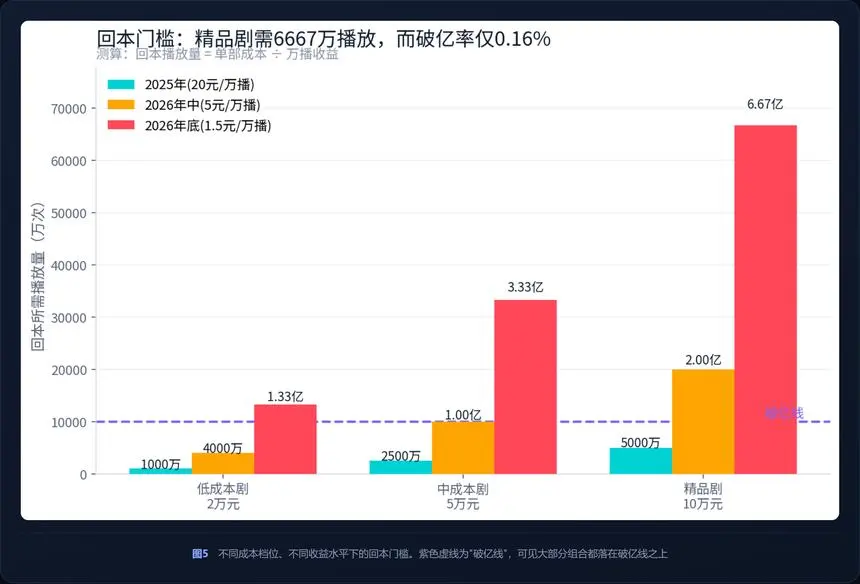
Task: Select the orange 2026年中 legend swatch
Action: 121,105
